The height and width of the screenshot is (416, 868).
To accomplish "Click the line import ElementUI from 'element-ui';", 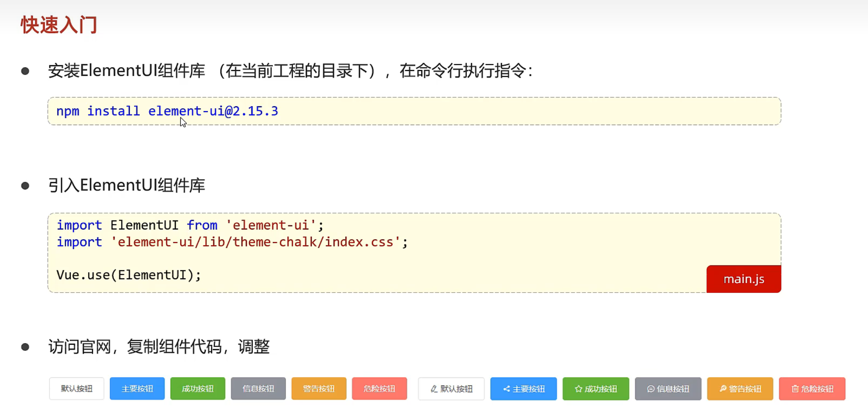I will (190, 225).
